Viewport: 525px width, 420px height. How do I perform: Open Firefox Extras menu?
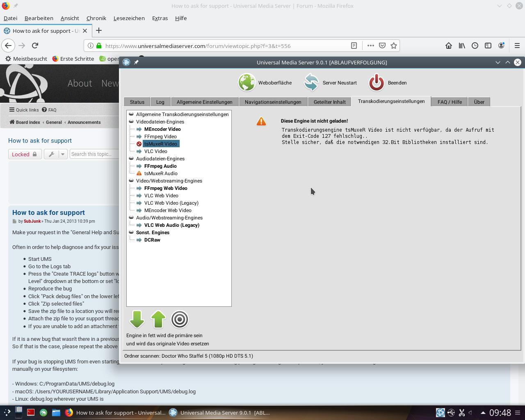pyautogui.click(x=160, y=18)
